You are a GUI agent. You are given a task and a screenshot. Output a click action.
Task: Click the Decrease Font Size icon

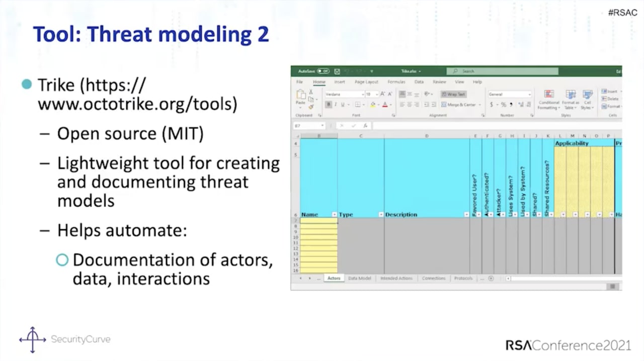[x=390, y=94]
